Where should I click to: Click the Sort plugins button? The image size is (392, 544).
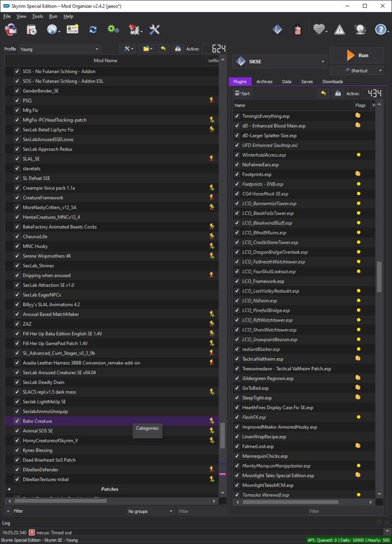(242, 93)
